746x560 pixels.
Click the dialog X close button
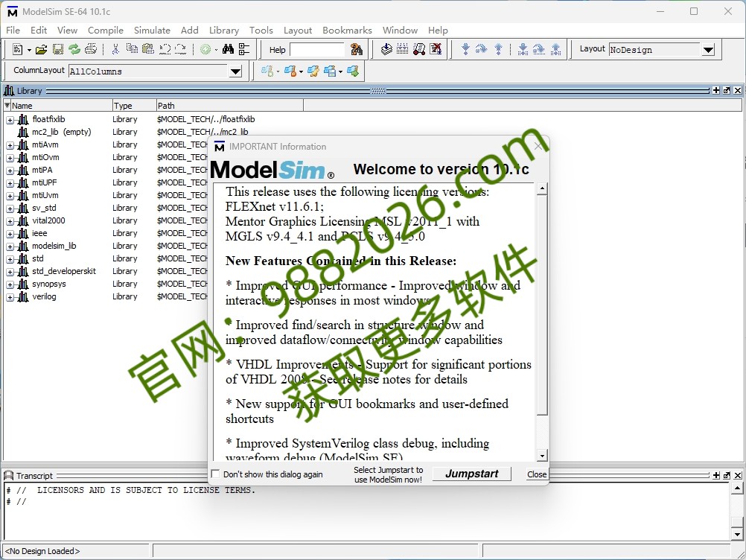point(538,146)
